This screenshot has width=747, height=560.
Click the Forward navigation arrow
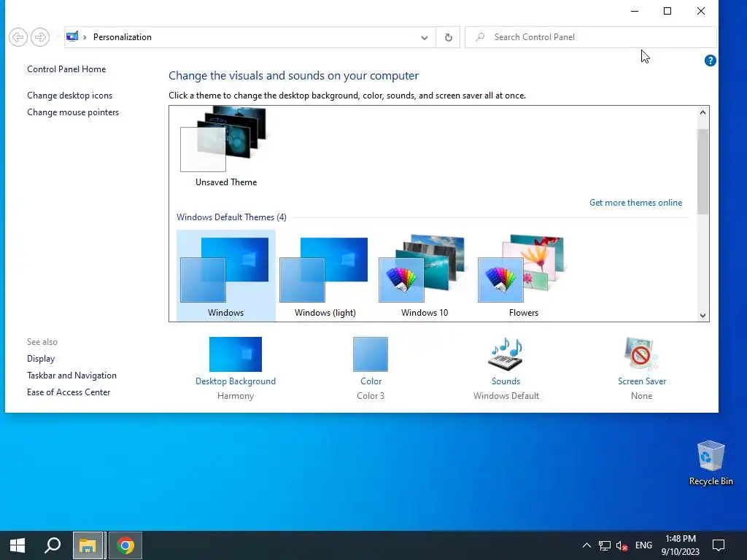[40, 37]
